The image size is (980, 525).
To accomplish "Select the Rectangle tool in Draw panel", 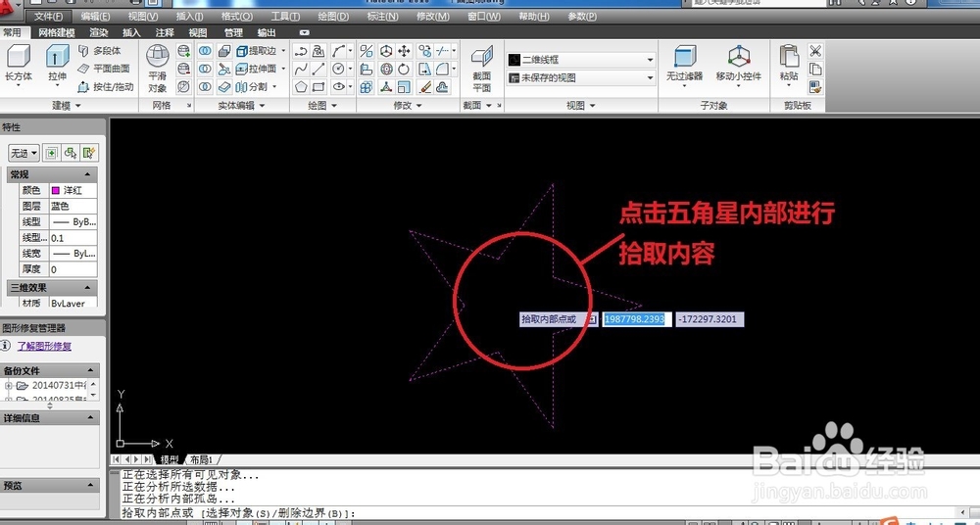I will (318, 87).
